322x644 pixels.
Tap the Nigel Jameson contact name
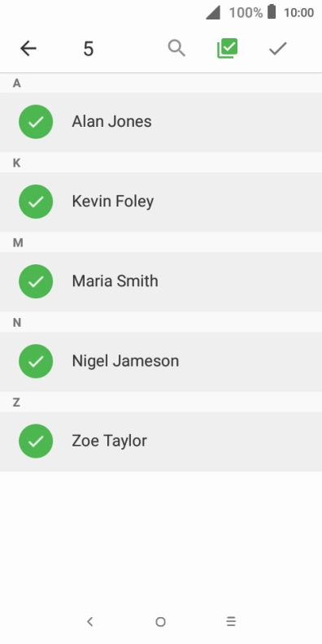tap(125, 361)
